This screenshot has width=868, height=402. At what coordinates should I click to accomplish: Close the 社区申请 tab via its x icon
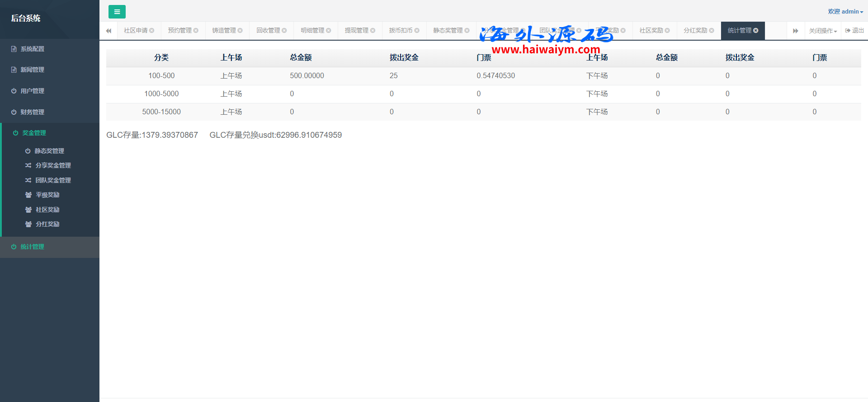coord(152,31)
